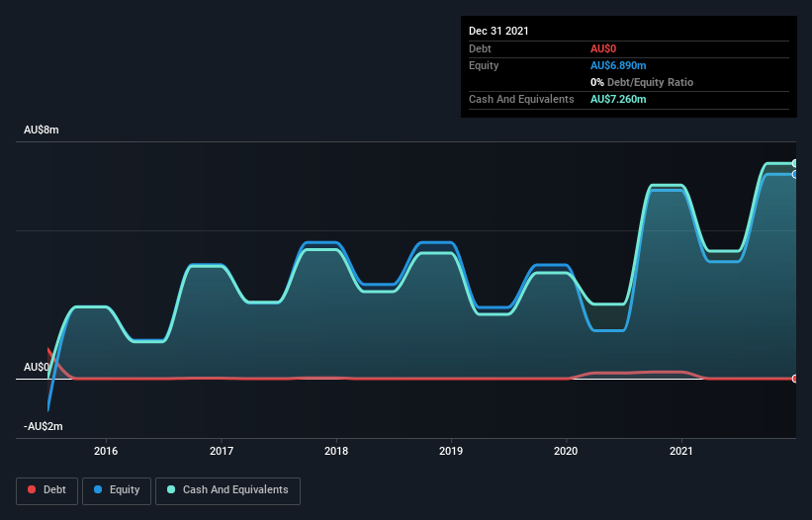The width and height of the screenshot is (812, 520).
Task: Toggle the Debt legend button
Action: coord(47,490)
